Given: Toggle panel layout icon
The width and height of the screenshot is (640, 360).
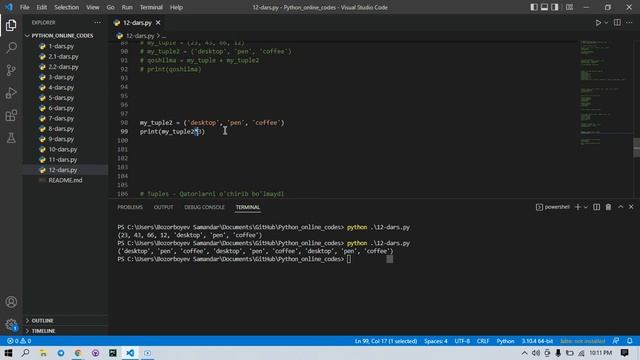Looking at the screenshot, I should tap(544, 7).
